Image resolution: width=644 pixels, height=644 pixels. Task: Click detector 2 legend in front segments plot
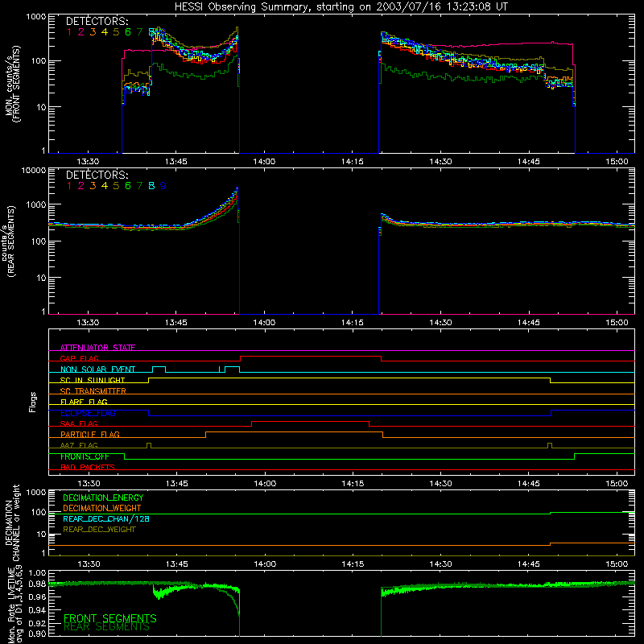pyautogui.click(x=81, y=31)
